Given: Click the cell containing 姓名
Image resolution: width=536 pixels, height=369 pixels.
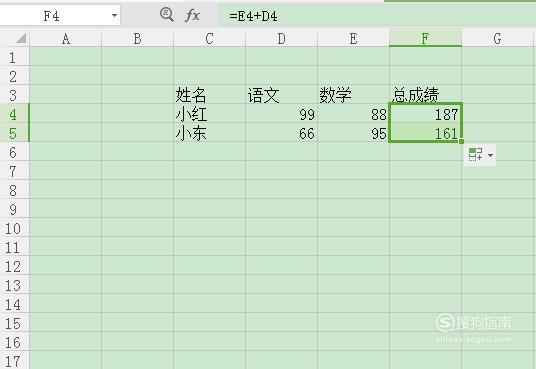Looking at the screenshot, I should click(x=210, y=95).
